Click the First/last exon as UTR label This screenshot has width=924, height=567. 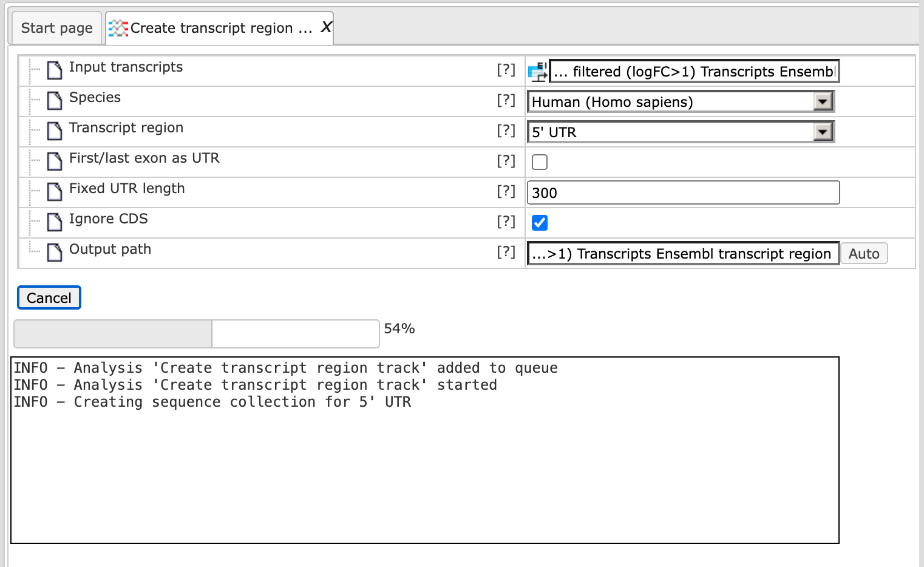(x=144, y=158)
